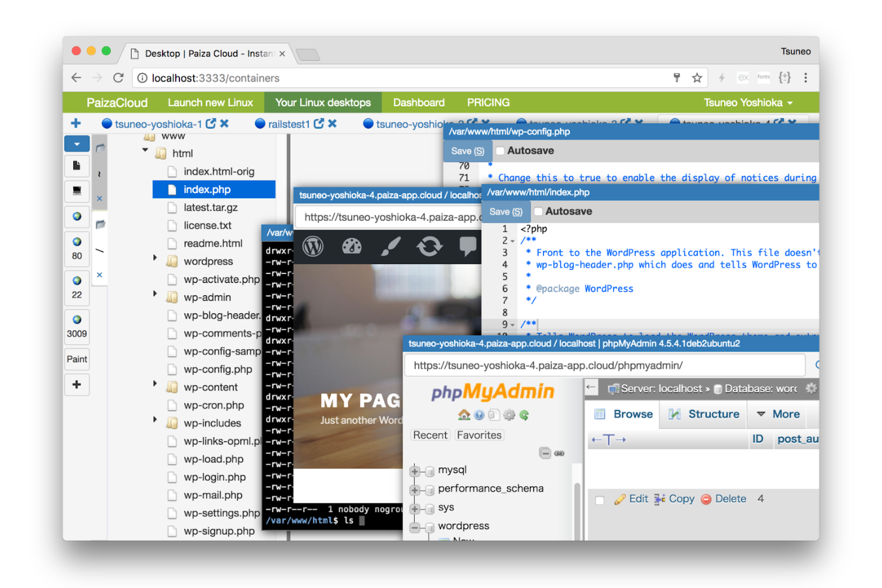
Task: Click the updates refresh icon in WordPress admin bar
Action: tap(429, 246)
